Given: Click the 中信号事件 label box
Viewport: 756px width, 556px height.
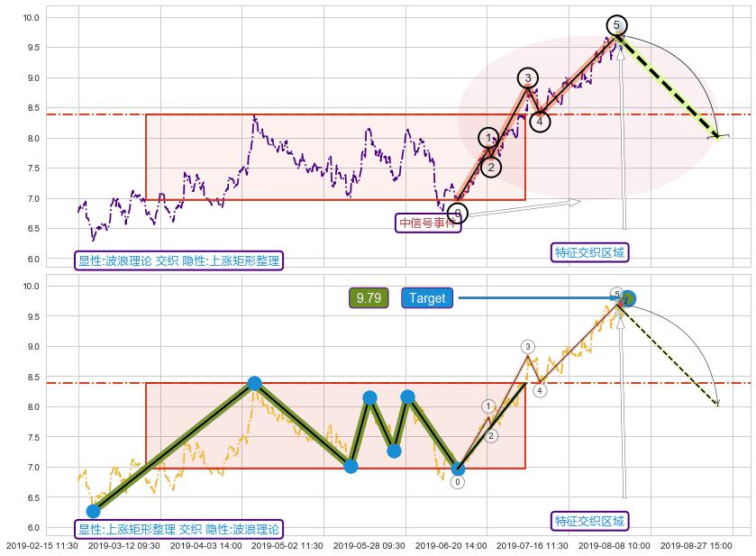Looking at the screenshot, I should point(428,223).
